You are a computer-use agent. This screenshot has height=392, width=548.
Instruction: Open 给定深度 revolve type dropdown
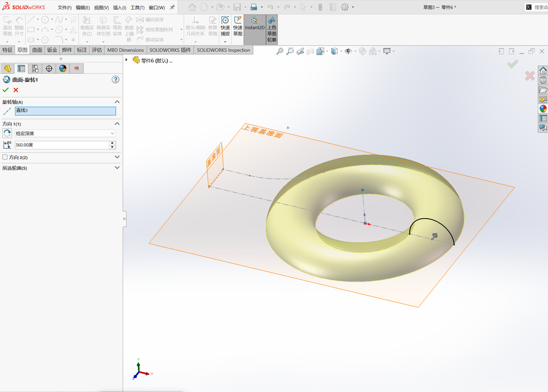[x=65, y=134]
